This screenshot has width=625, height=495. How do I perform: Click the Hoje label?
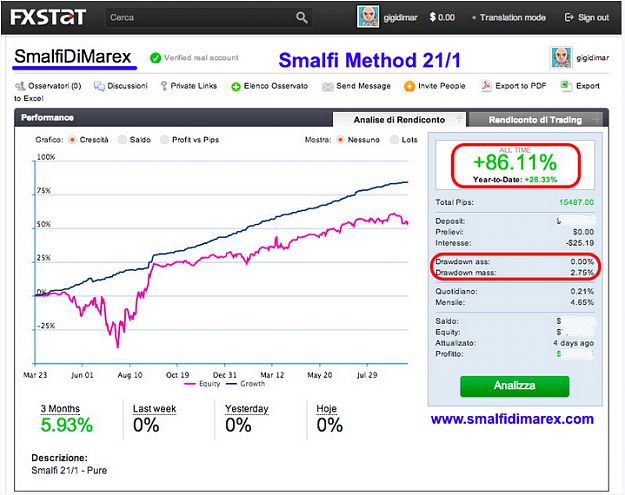click(326, 409)
